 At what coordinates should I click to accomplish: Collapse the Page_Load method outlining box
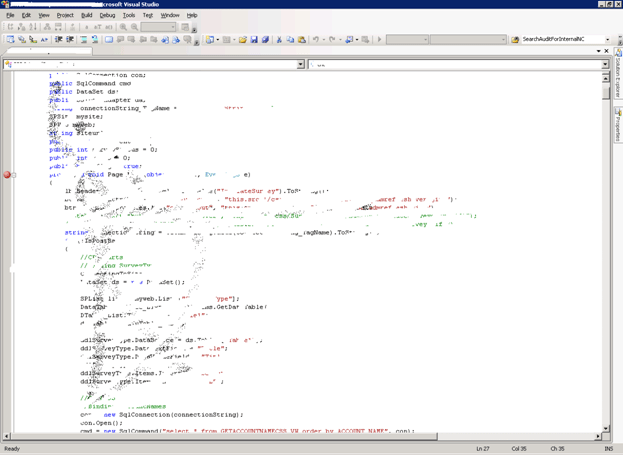[14, 175]
